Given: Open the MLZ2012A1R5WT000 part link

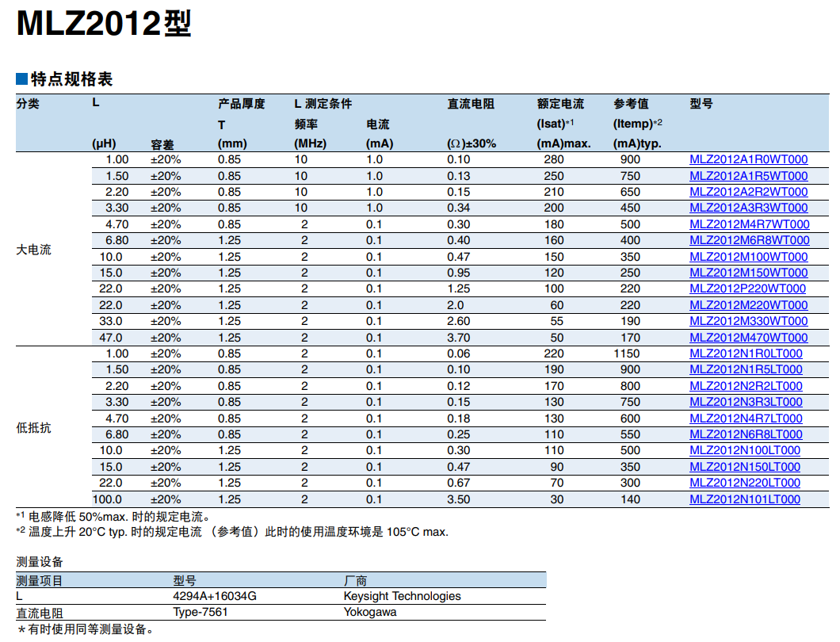Looking at the screenshot, I should (x=748, y=176).
